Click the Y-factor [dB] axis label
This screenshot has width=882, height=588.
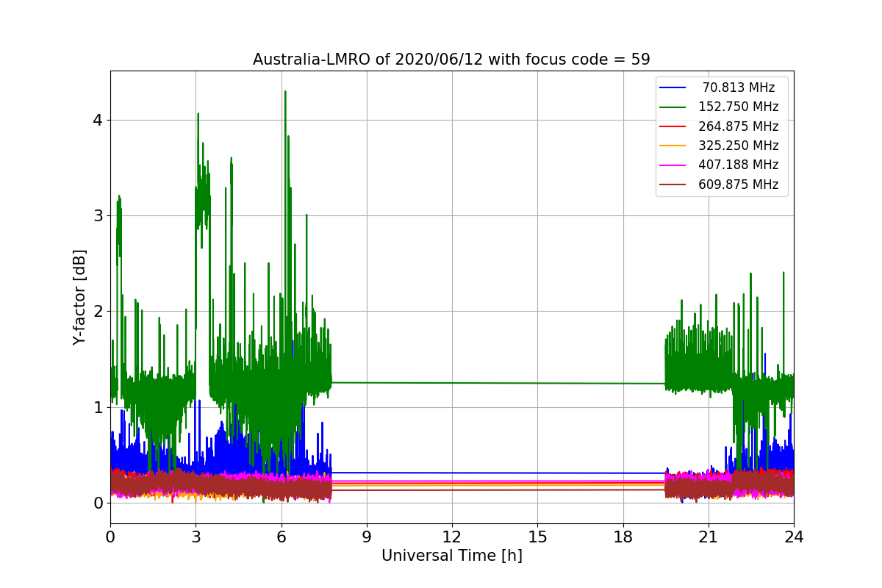(79, 298)
